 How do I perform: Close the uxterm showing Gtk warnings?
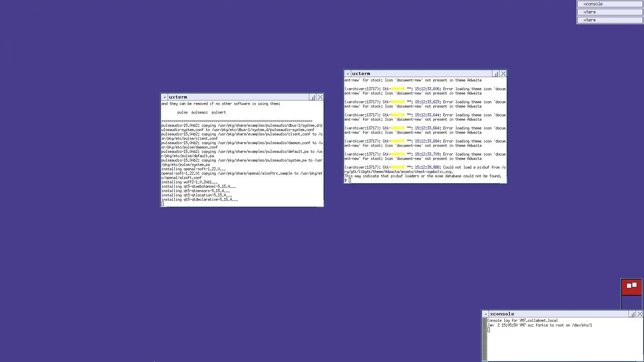(503, 74)
